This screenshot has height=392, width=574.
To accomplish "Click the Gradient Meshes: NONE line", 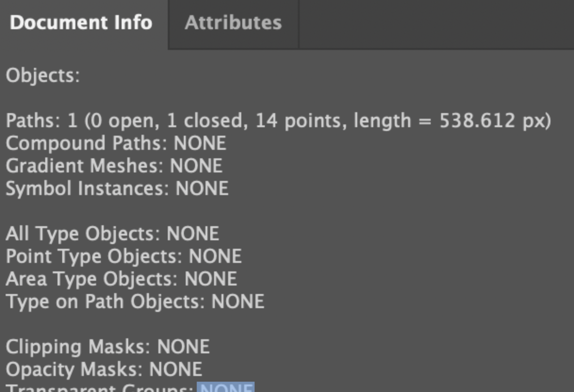I will coord(114,166).
